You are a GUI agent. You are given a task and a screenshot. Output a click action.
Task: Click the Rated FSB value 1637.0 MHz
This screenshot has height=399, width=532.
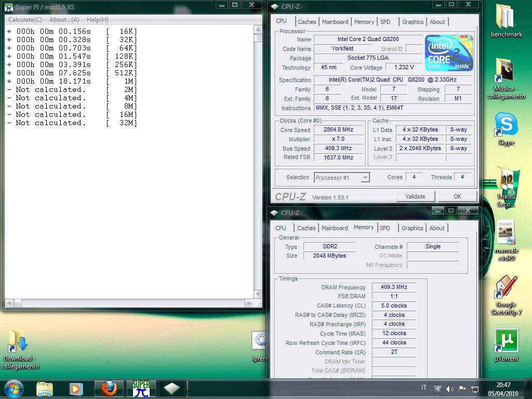pos(338,157)
